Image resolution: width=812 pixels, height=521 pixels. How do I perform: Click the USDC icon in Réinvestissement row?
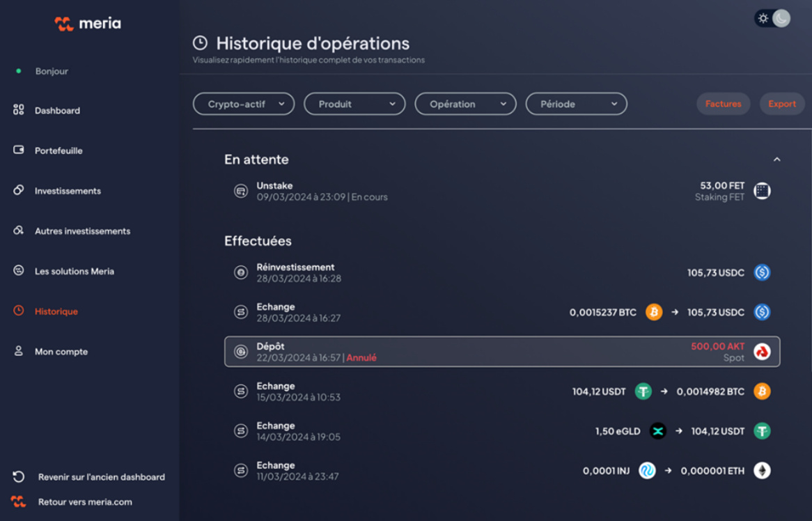point(762,272)
